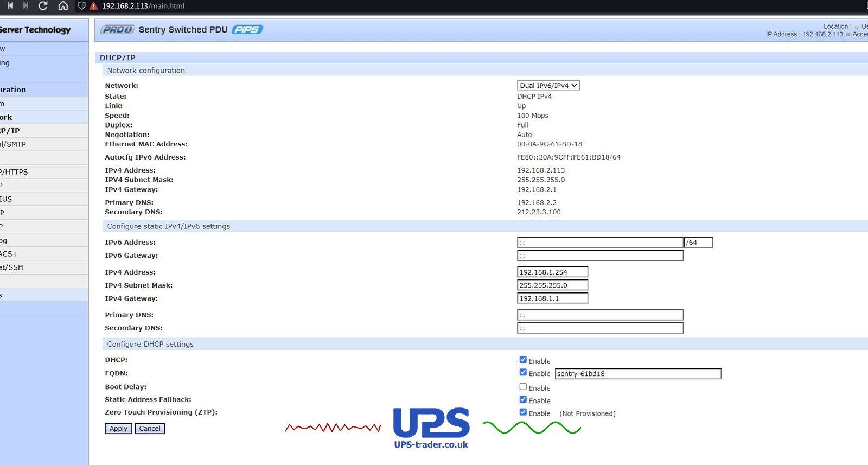
Task: Click static IPv4 Address field 192.168.1.254
Action: coord(553,272)
